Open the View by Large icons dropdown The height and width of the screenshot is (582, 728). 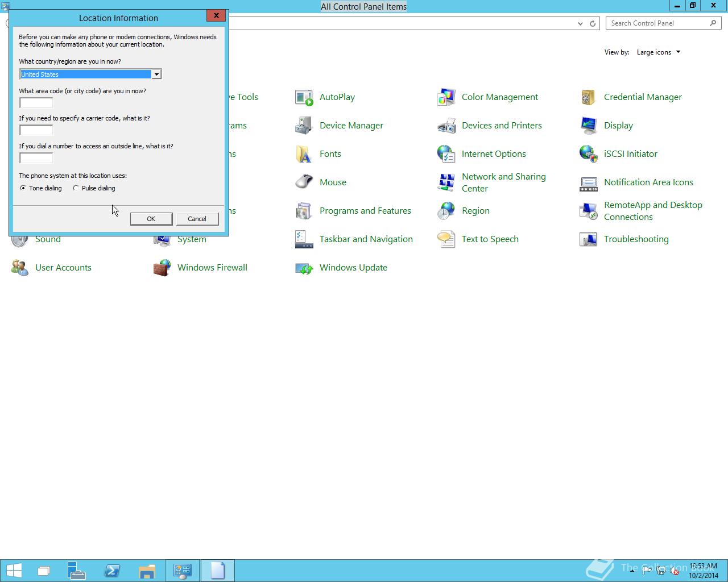tap(659, 52)
